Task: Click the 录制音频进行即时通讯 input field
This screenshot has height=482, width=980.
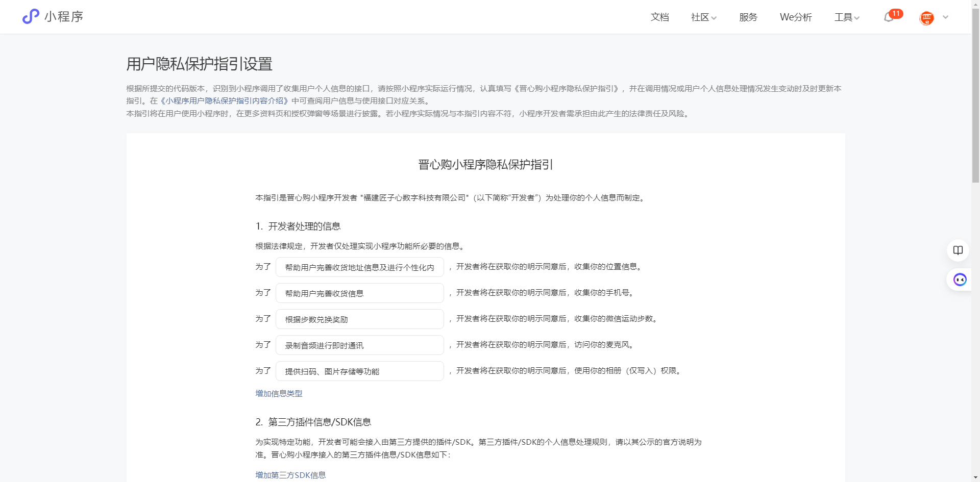Action: (x=359, y=345)
